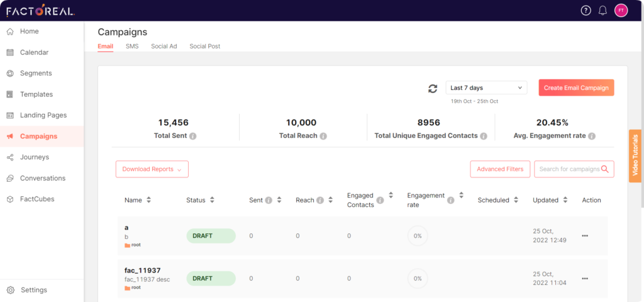This screenshot has width=644, height=302.
Task: Click the info icon beside Total Reach
Action: (x=323, y=136)
